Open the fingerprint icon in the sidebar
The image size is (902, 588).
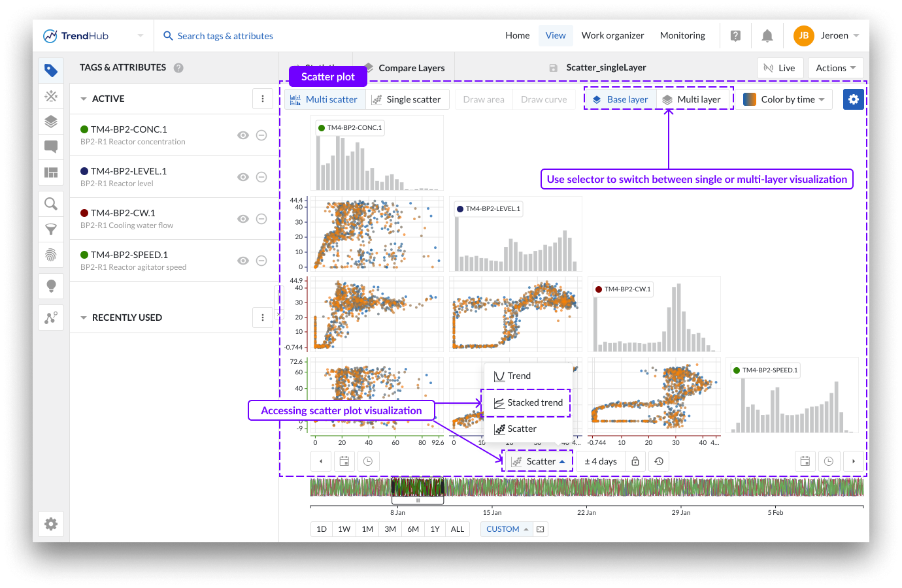pyautogui.click(x=51, y=255)
